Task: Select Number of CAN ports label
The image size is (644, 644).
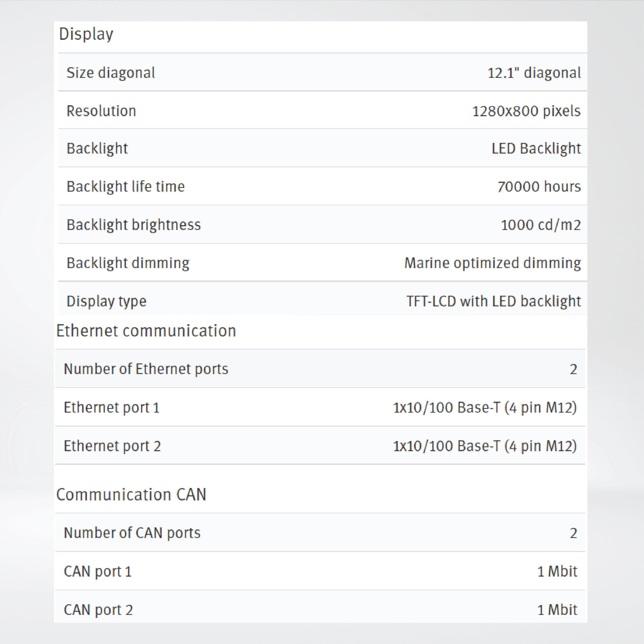Action: pyautogui.click(x=132, y=533)
